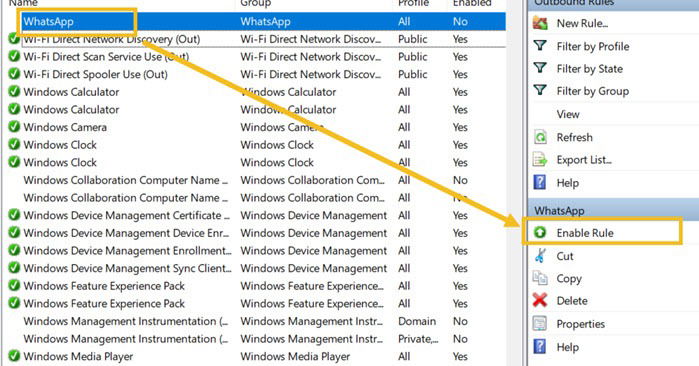
Task: Sort rules by the Profile column header
Action: [x=413, y=3]
